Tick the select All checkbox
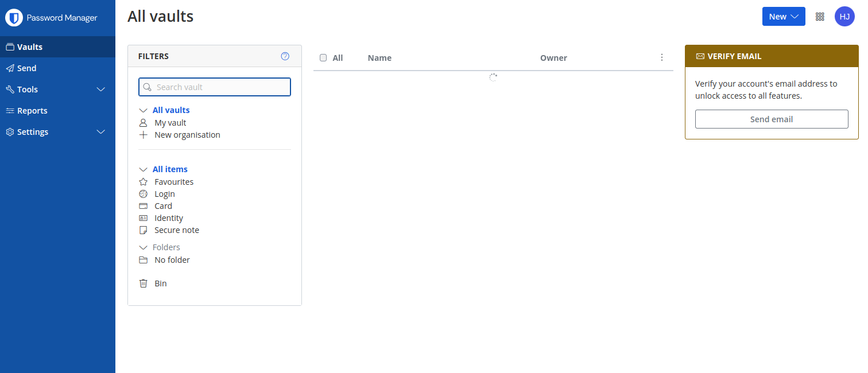This screenshot has height=373, width=868. [323, 57]
